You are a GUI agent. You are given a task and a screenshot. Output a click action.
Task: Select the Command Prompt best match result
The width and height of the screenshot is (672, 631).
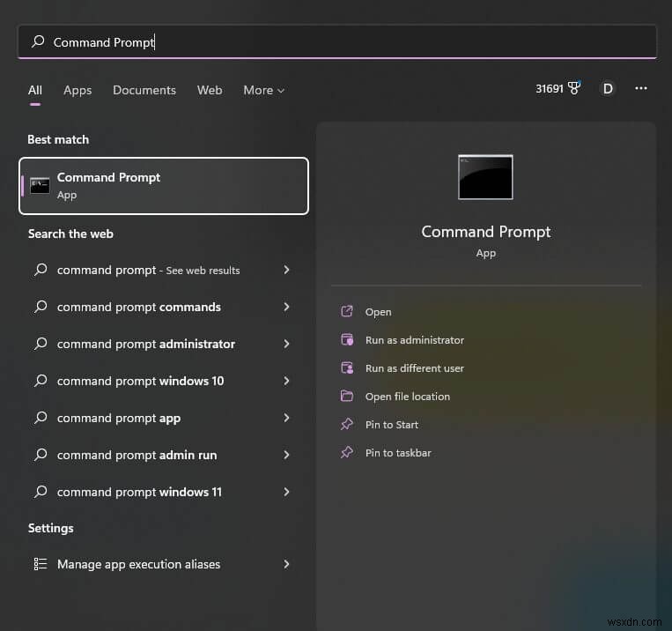pyautogui.click(x=164, y=186)
